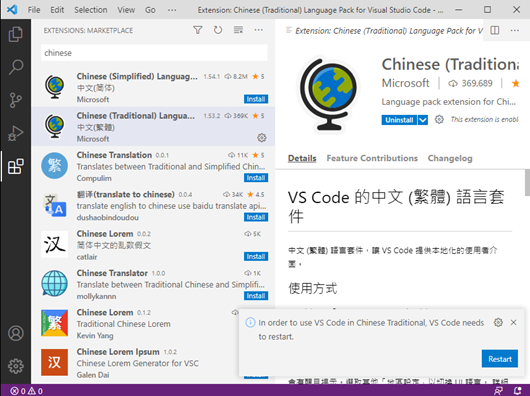Select the Extensions view icon
This screenshot has width=530, height=396.
[16, 166]
